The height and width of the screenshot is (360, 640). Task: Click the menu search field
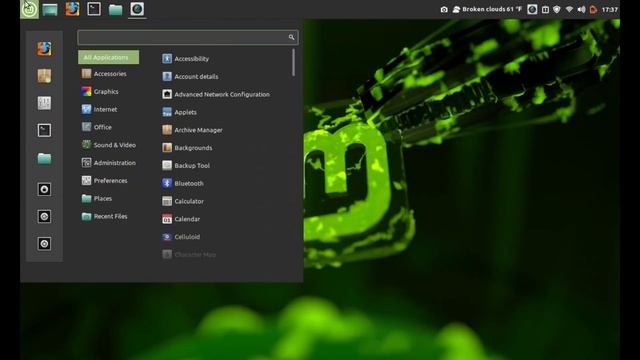pyautogui.click(x=188, y=37)
